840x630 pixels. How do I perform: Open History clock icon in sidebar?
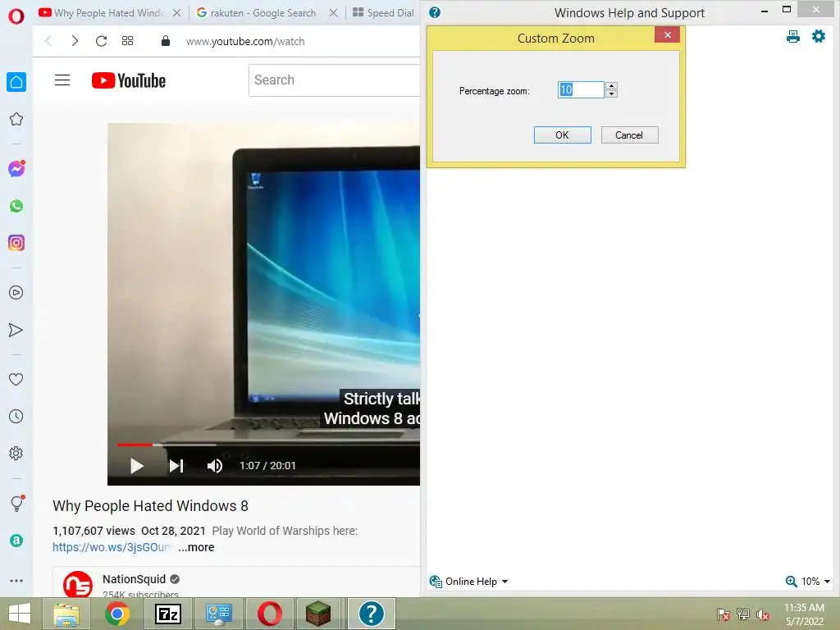(x=16, y=416)
